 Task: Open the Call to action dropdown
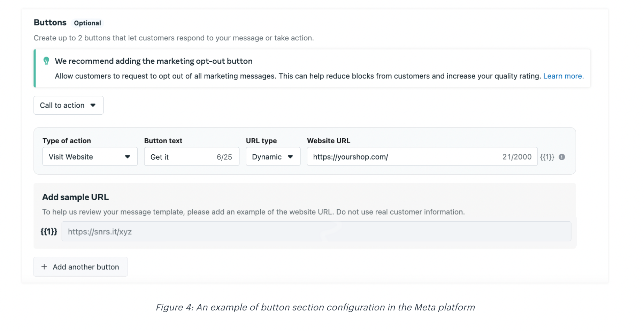click(68, 105)
